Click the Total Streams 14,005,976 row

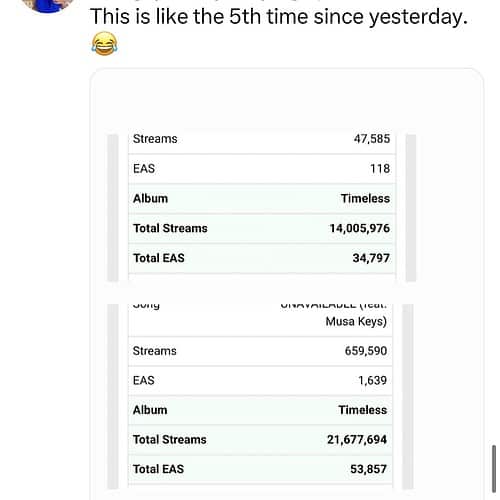point(262,228)
